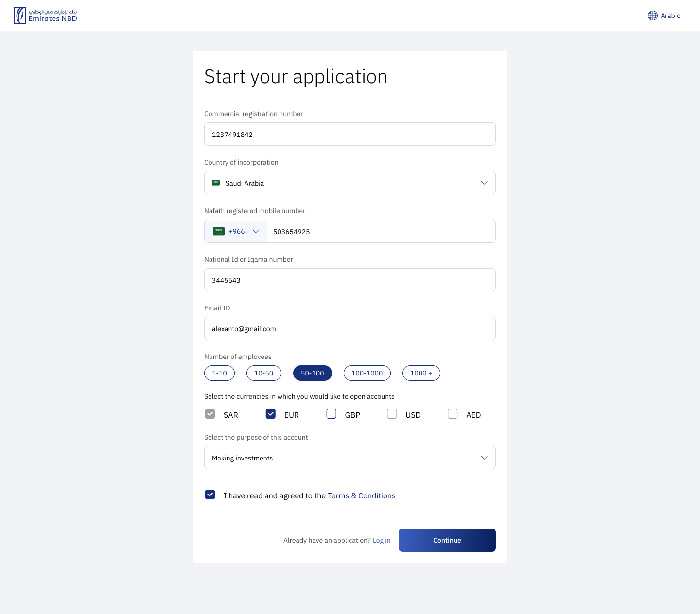
Task: Click the Emirates NBD logo
Action: [45, 16]
